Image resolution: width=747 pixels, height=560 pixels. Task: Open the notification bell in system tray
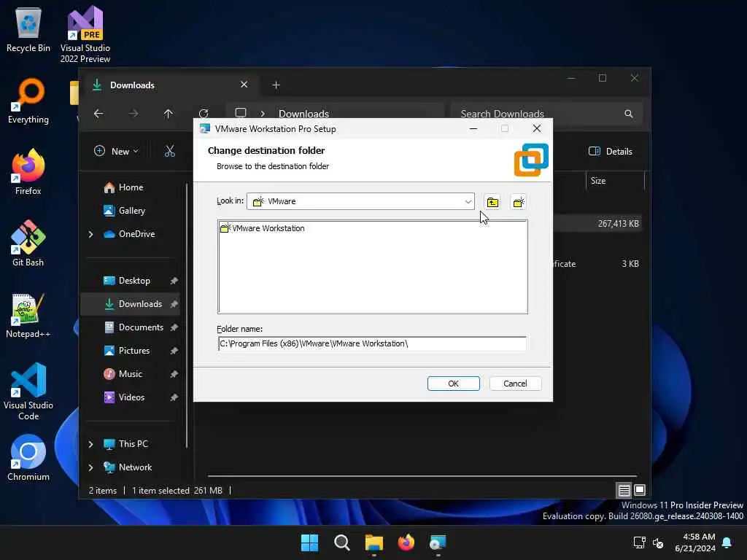tap(727, 542)
